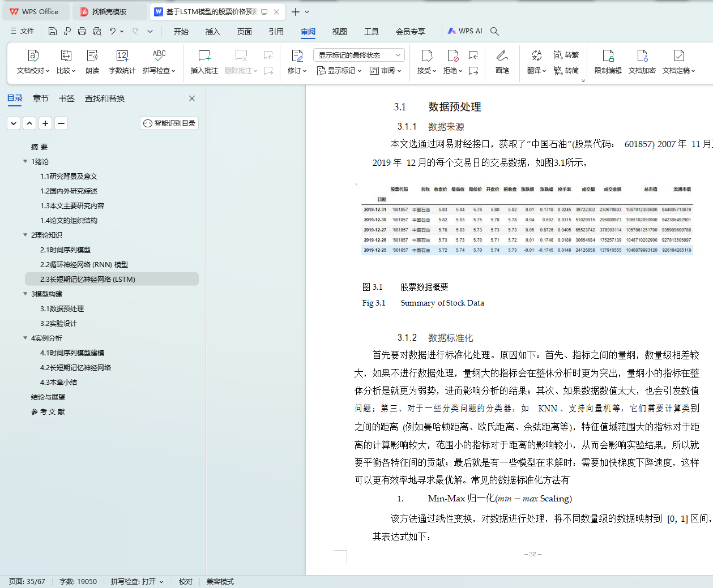Image resolution: width=713 pixels, height=588 pixels.
Task: Open the 文件 menu
Action: [x=23, y=31]
